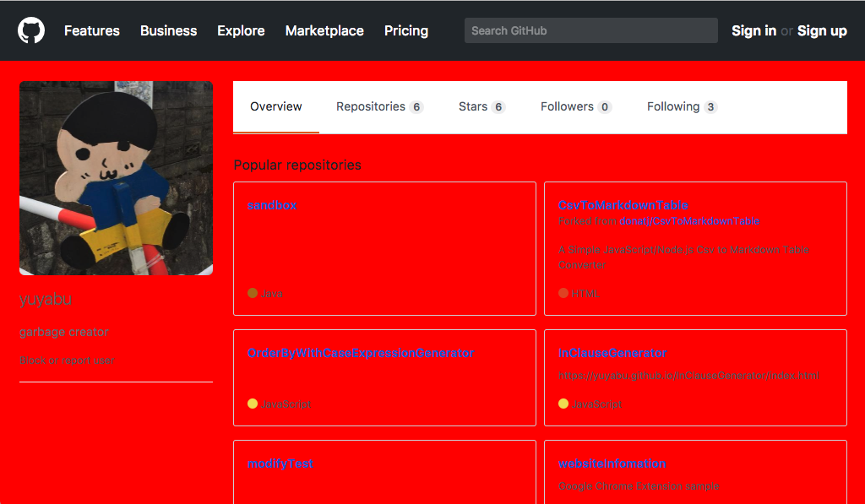865x504 pixels.
Task: Open forked source donatj/CsvToMarkdownTable
Action: pos(689,221)
